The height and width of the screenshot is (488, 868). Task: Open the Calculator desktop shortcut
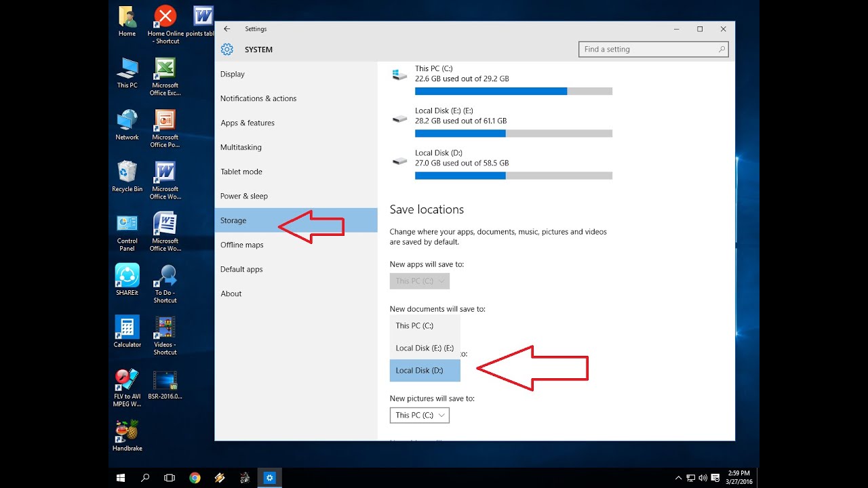coord(127,331)
